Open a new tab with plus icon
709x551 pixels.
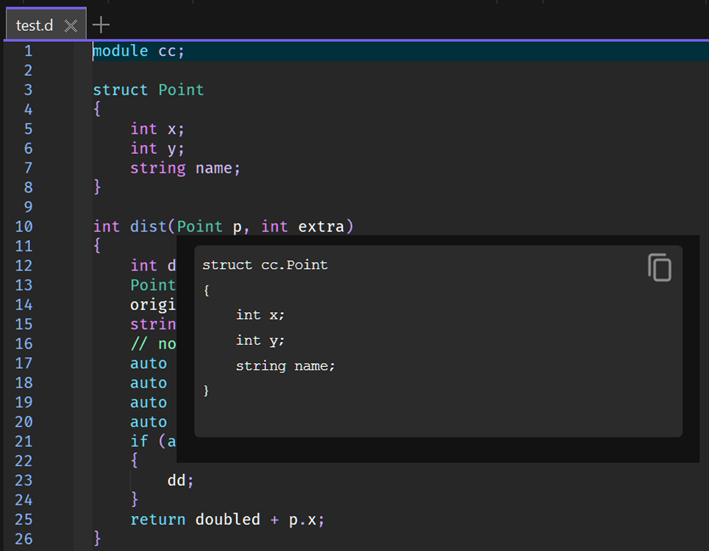pos(101,25)
